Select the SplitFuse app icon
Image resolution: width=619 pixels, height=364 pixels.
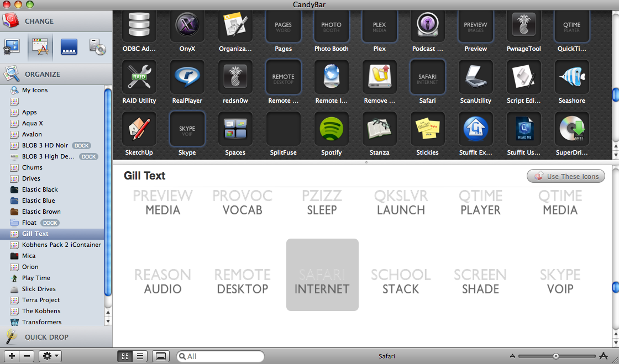point(283,129)
